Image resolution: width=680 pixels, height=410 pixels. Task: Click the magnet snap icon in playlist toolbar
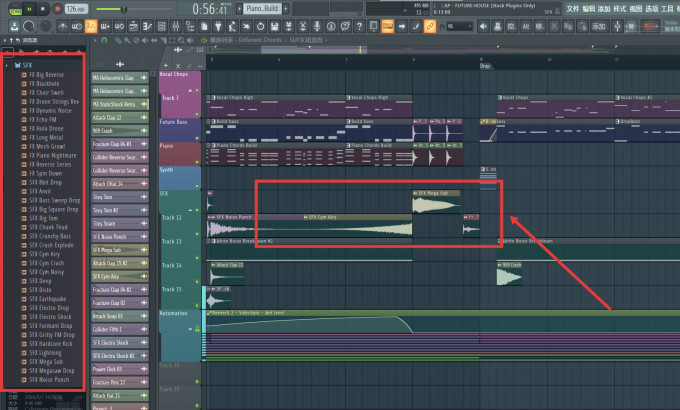pyautogui.click(x=104, y=40)
